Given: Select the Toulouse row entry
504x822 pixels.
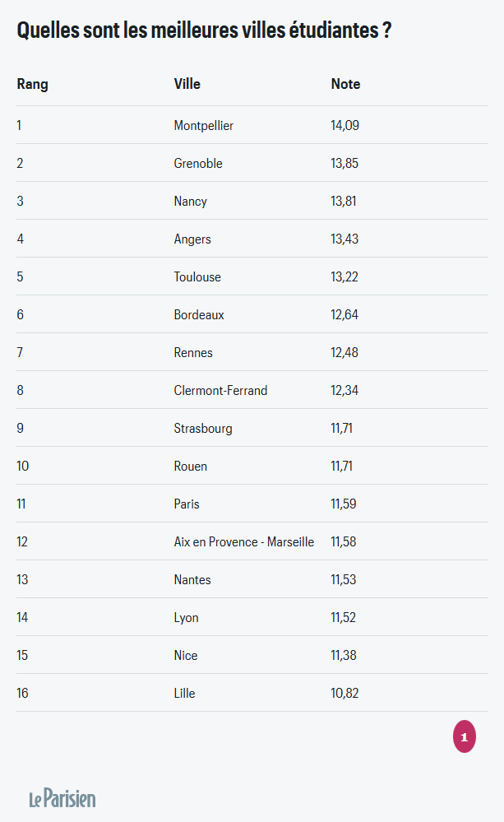Looking at the screenshot, I should (x=252, y=276).
